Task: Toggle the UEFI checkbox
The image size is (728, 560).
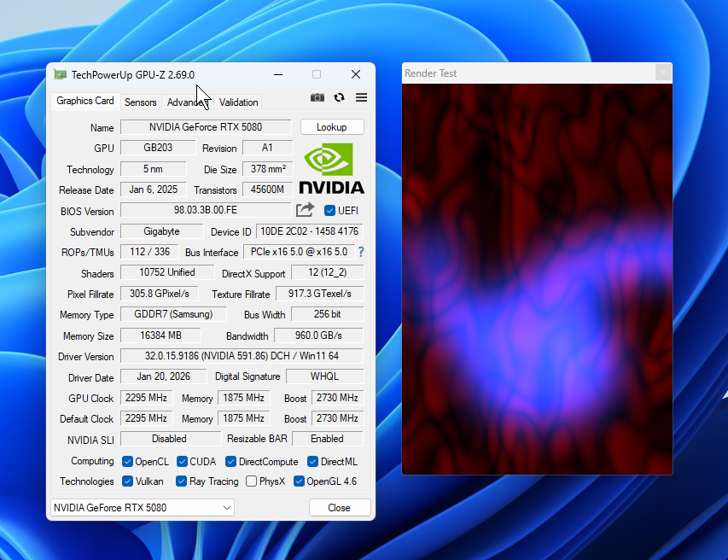Action: pyautogui.click(x=329, y=210)
